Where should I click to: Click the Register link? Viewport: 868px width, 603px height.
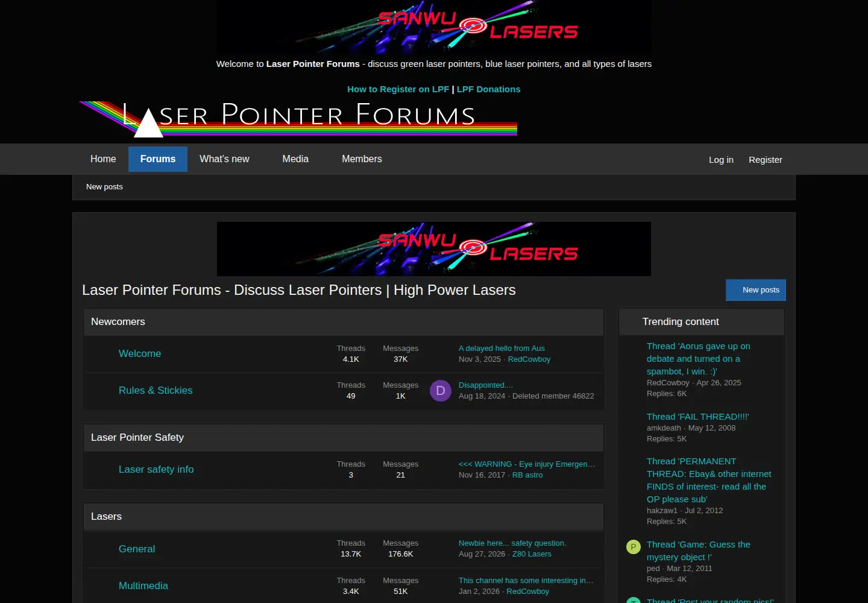point(766,160)
